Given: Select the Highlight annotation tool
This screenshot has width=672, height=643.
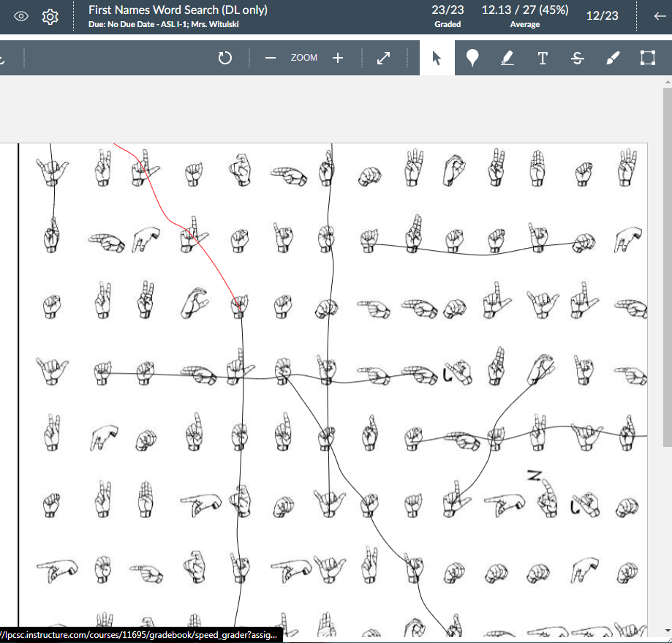Looking at the screenshot, I should pyautogui.click(x=507, y=57).
